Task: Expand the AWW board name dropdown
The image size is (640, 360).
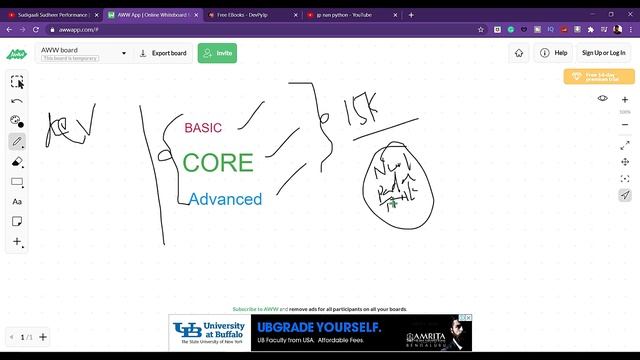Action: click(124, 53)
